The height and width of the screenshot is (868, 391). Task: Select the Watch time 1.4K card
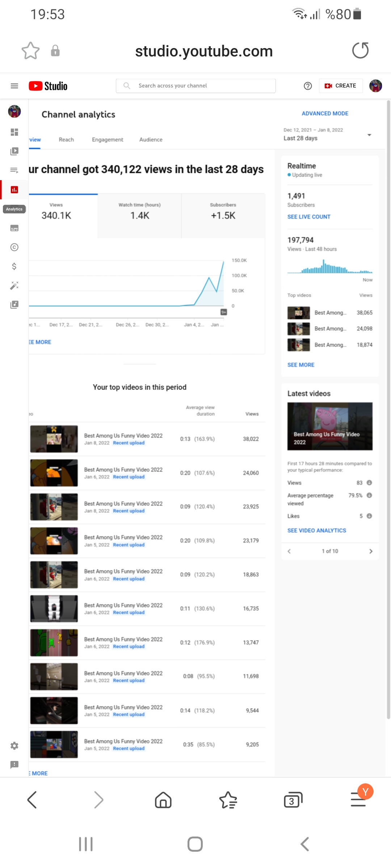click(x=139, y=216)
